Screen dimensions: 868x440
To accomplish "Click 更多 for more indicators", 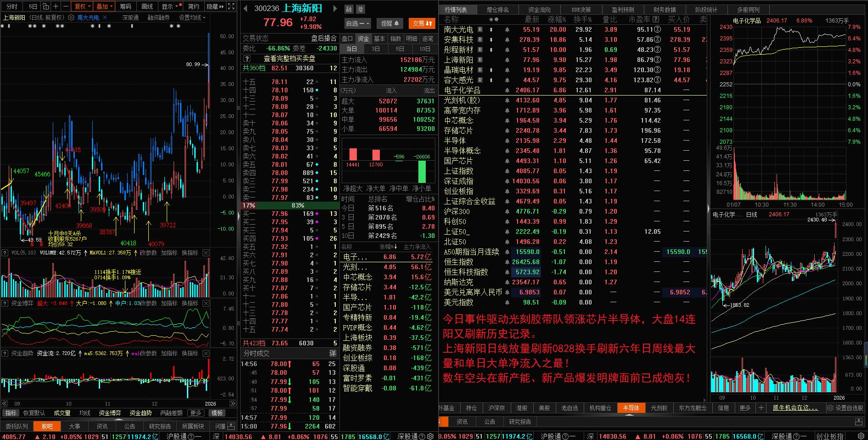I will [x=196, y=413].
